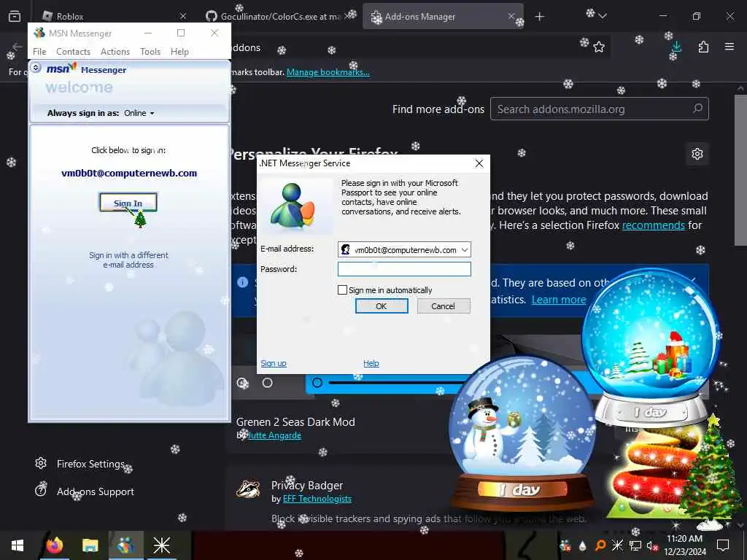
Task: Open the Help menu in MSN Messenger
Action: [x=179, y=52]
